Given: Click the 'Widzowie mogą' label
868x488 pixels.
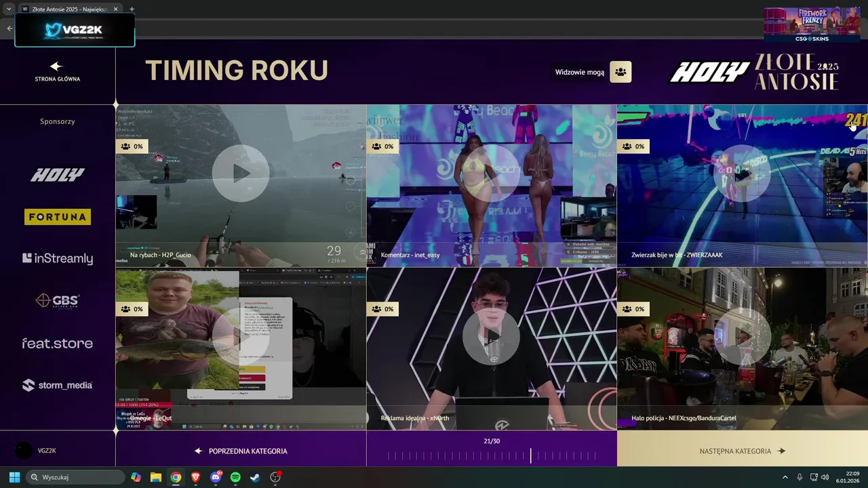Looking at the screenshot, I should click(x=580, y=73).
